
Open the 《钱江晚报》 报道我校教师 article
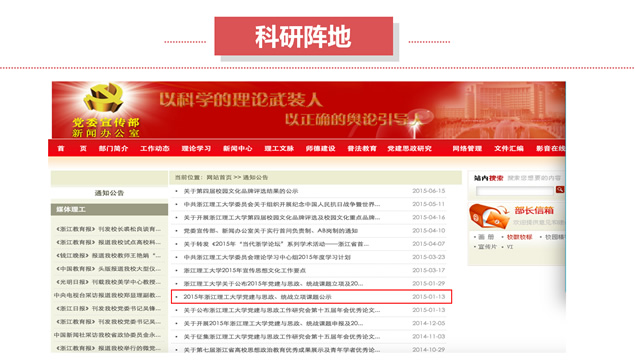coord(108,256)
